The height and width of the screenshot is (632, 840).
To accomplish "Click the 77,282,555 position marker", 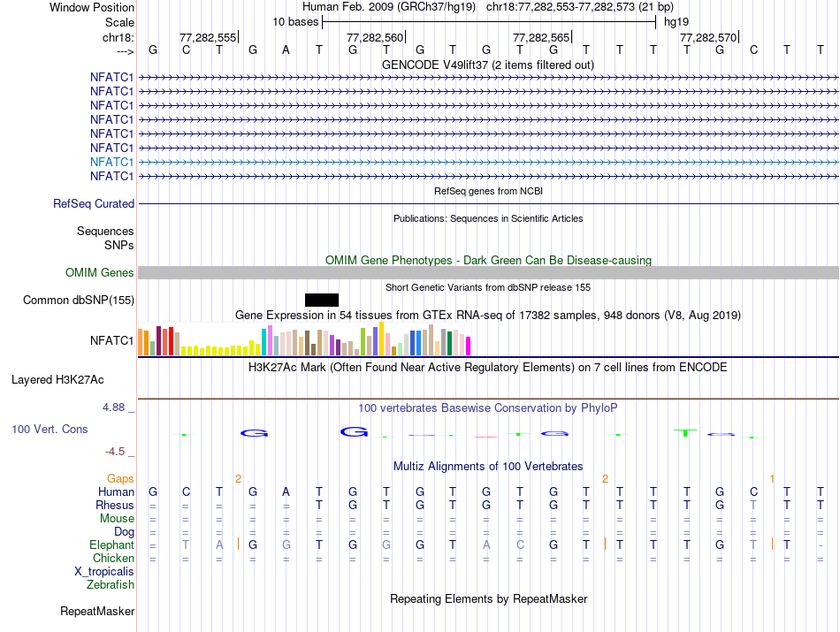I will [209, 37].
